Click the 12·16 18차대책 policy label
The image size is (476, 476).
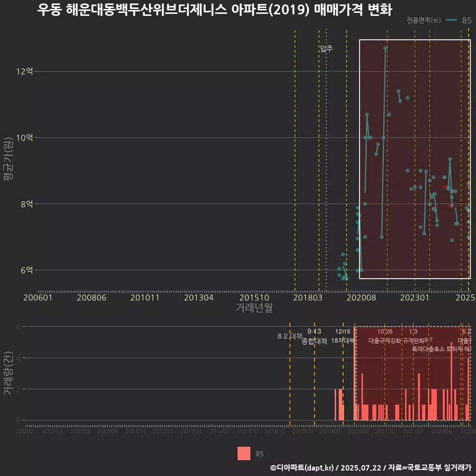click(343, 336)
